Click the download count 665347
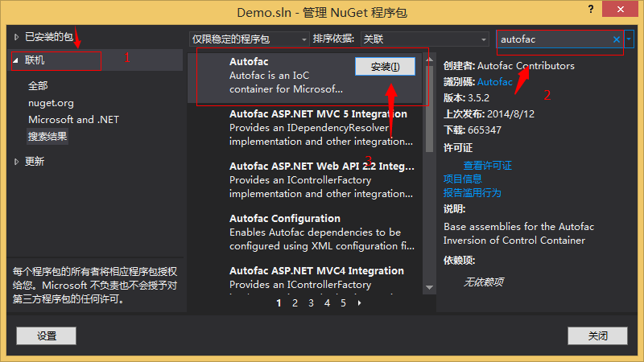Screen dimensions: 644x362 click(x=485, y=130)
